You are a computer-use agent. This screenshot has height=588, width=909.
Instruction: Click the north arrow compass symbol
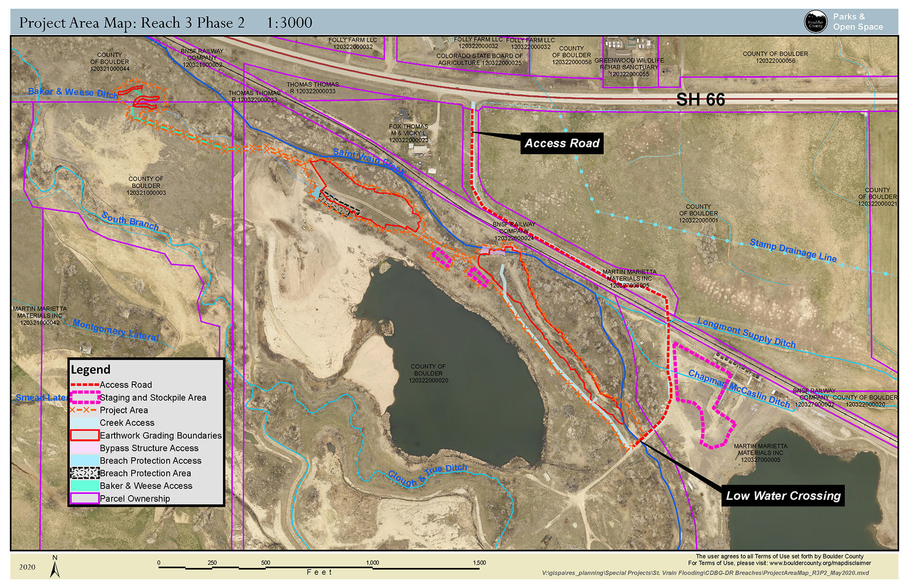point(55,566)
